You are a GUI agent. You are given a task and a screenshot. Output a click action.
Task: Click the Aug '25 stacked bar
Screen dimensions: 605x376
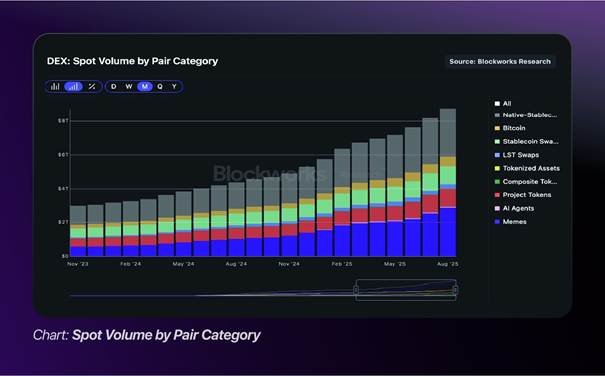(x=448, y=182)
